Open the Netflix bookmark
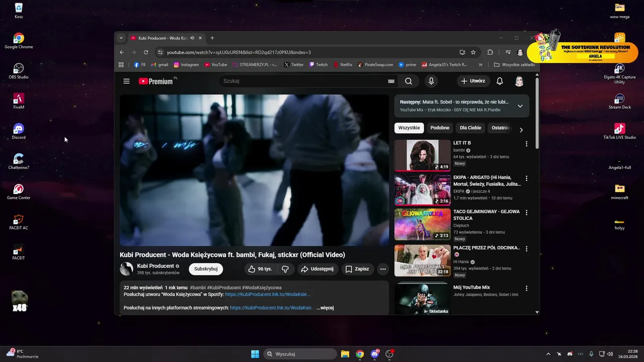Screen dimensions: 644x362 click(x=343, y=65)
